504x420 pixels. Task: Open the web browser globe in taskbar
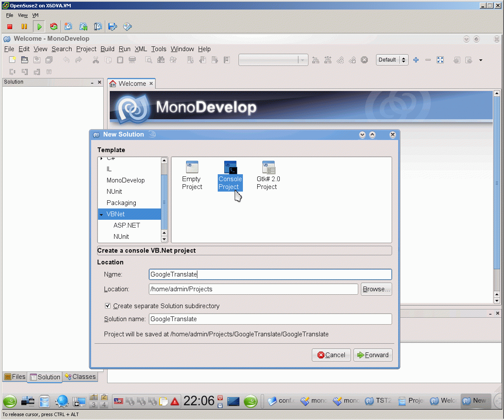(62, 401)
